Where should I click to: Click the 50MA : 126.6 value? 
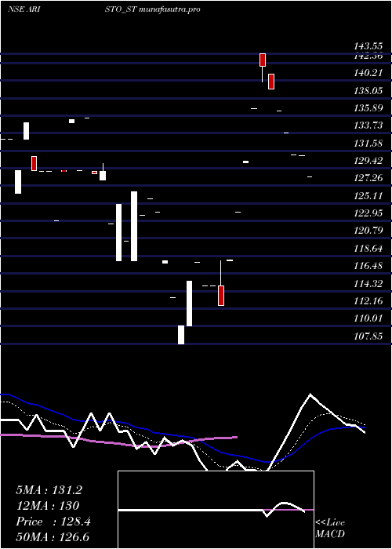[x=53, y=537]
